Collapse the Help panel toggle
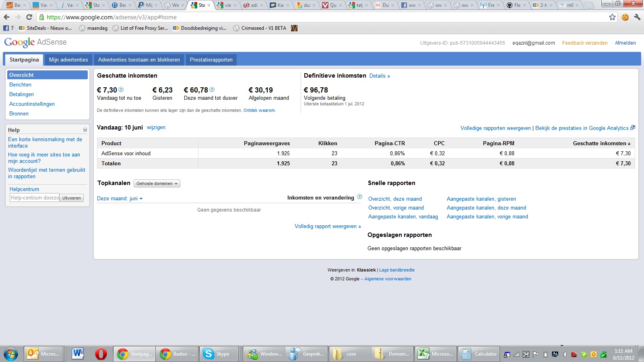 [85, 130]
